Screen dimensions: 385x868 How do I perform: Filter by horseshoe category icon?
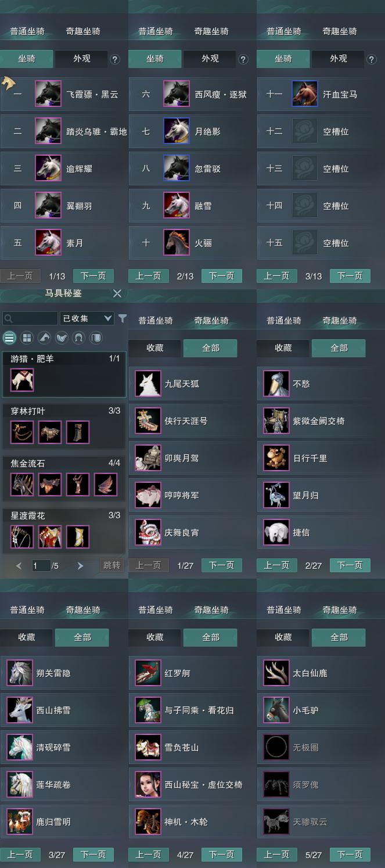79,338
